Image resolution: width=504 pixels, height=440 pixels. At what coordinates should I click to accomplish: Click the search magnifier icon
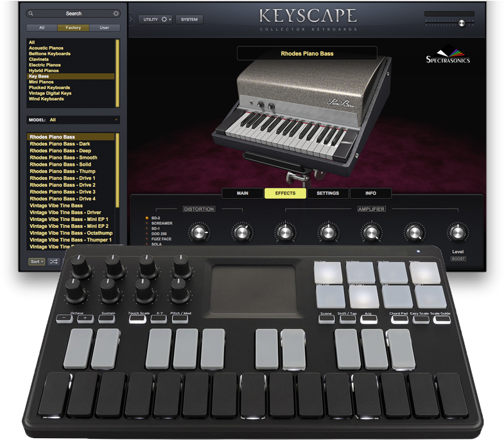coord(31,13)
